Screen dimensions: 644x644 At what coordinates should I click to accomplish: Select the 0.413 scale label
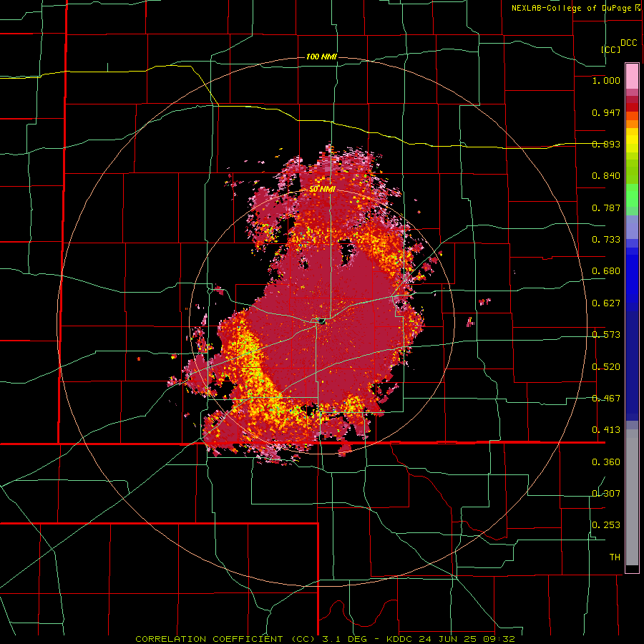click(606, 430)
